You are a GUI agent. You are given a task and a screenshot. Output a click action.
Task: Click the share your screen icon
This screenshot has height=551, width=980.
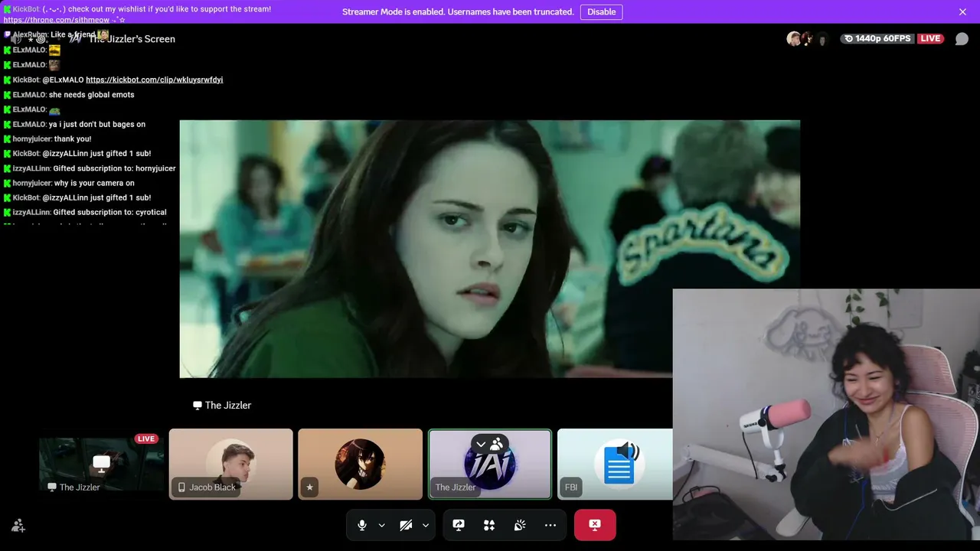click(x=459, y=525)
